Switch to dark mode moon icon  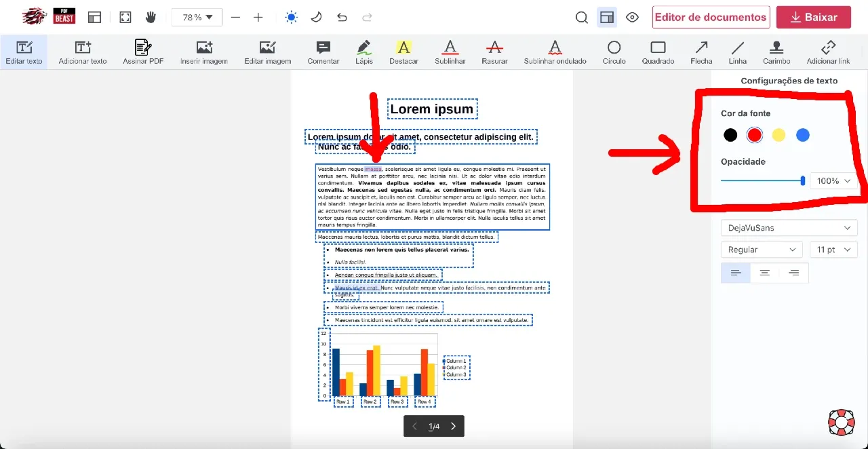[x=316, y=18]
